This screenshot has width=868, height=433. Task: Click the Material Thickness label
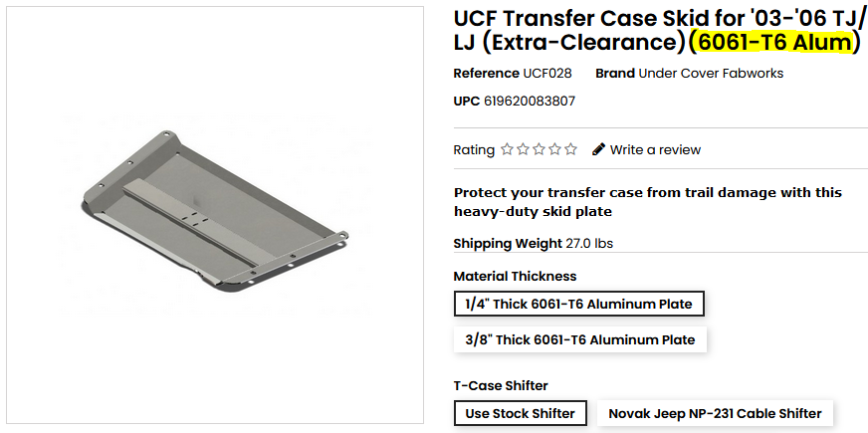[x=515, y=277]
